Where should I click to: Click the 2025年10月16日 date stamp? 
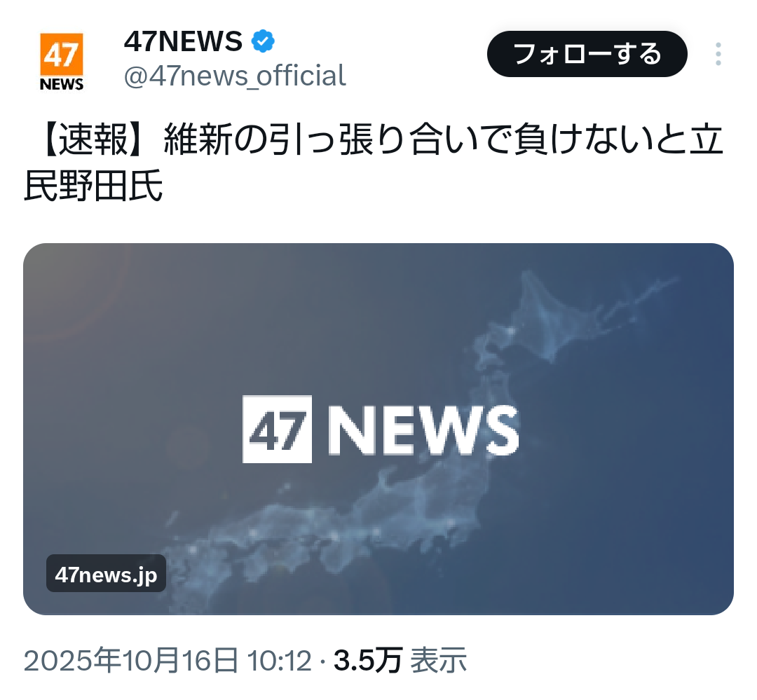tap(131, 660)
